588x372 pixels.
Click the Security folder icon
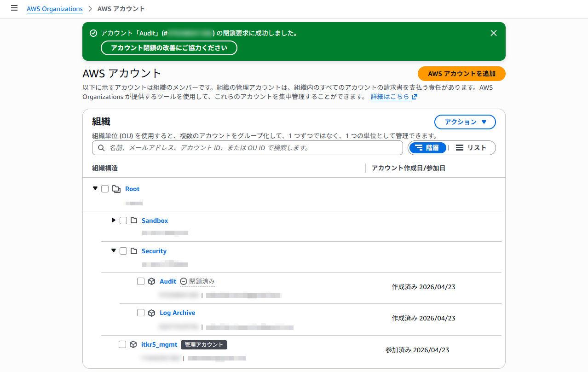coord(134,251)
